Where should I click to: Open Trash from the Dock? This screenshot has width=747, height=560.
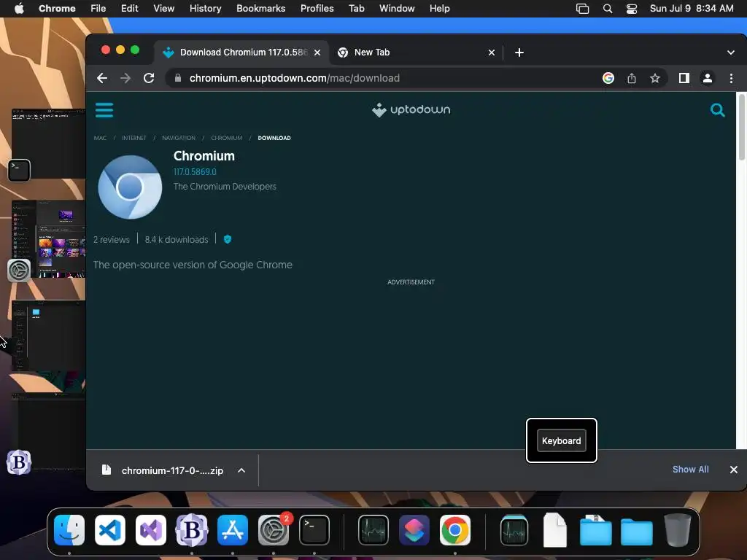coord(678,530)
